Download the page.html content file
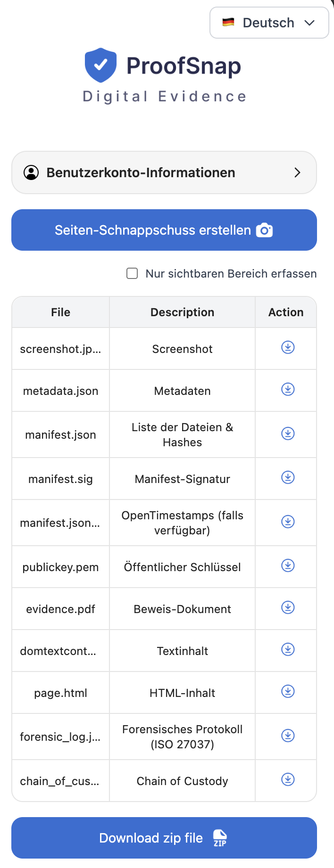 point(287,691)
